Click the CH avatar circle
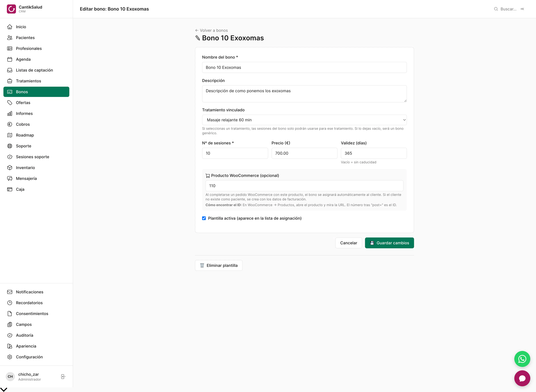The width and height of the screenshot is (536, 392). [x=10, y=377]
